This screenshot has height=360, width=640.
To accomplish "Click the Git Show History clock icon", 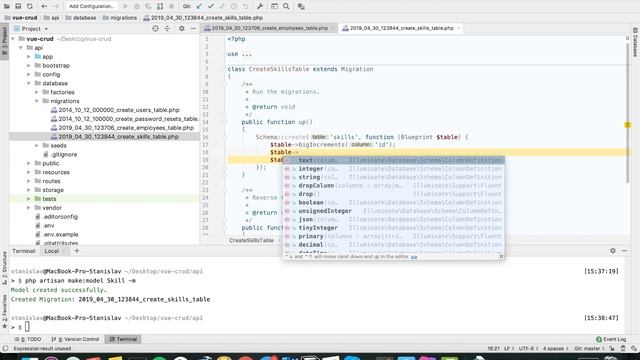I will [234, 6].
